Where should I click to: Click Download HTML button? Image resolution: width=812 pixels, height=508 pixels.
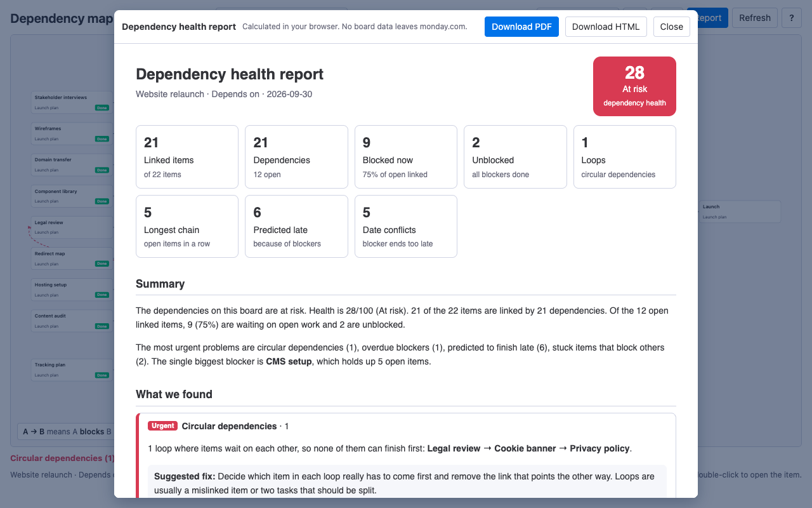point(606,27)
